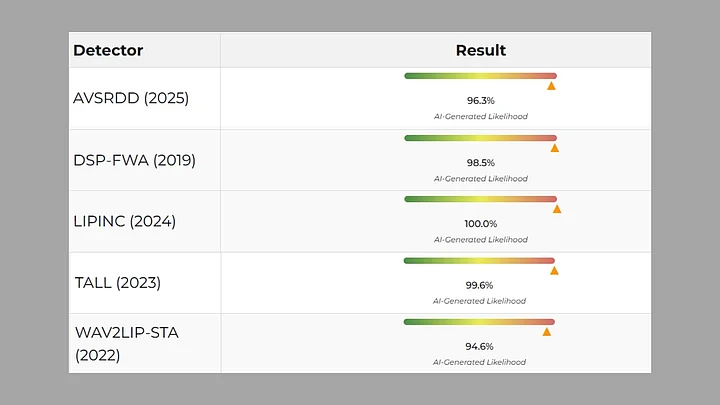Image resolution: width=720 pixels, height=405 pixels.
Task: Click the AVSRDD likelihood gradient bar
Action: (480, 76)
